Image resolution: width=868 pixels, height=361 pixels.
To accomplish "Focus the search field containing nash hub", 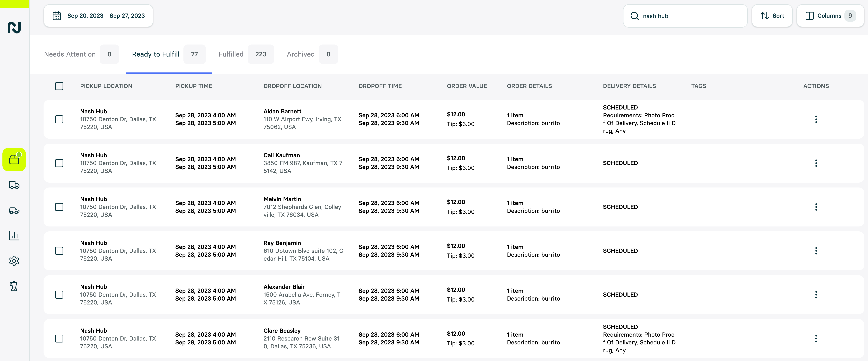I will coord(685,16).
